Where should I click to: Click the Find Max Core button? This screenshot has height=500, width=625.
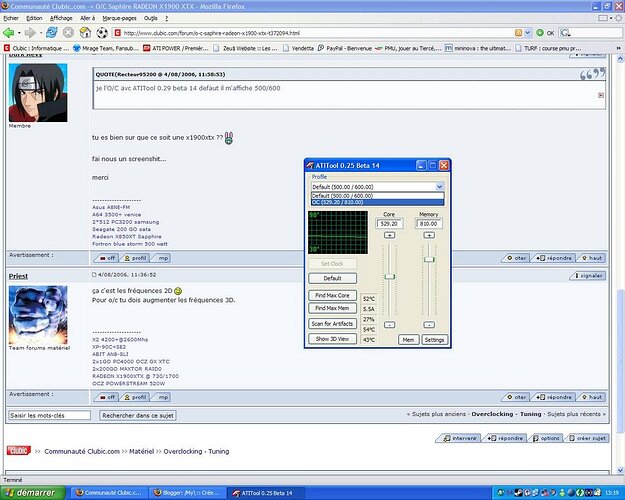tap(332, 296)
